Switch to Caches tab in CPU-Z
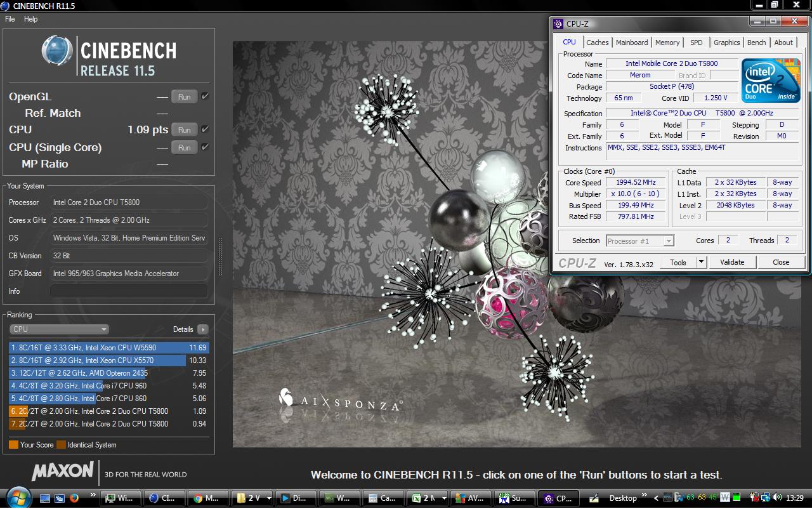 click(597, 43)
